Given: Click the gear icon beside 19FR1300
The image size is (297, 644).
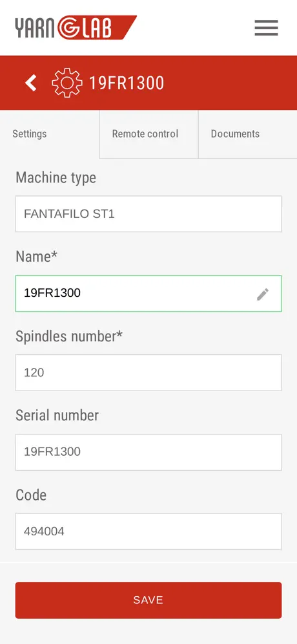Looking at the screenshot, I should pyautogui.click(x=67, y=83).
